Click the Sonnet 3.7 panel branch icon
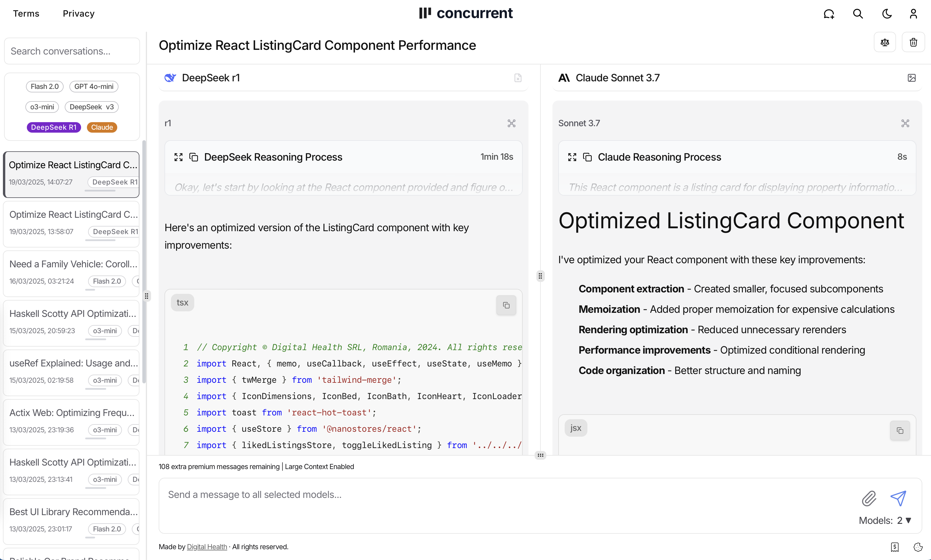Screen dimensions: 931x560 905,123
